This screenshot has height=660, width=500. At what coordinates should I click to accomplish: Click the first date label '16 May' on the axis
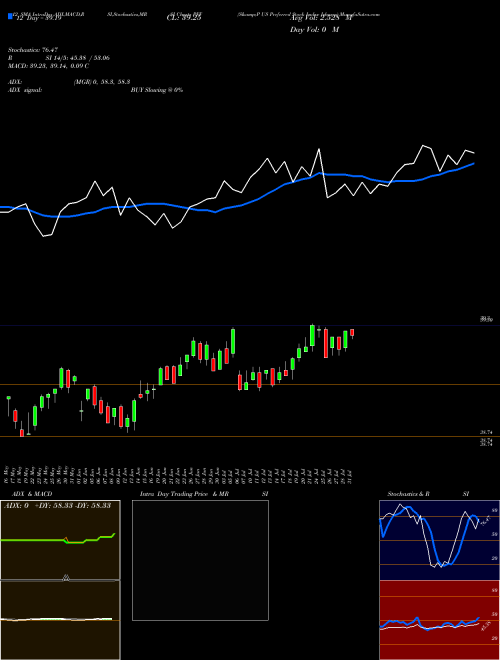6,474
